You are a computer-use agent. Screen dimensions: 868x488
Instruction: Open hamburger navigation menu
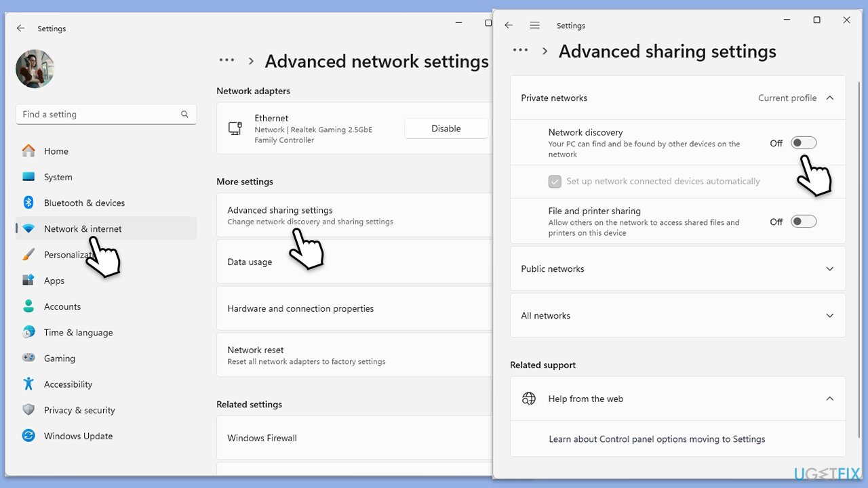(535, 25)
